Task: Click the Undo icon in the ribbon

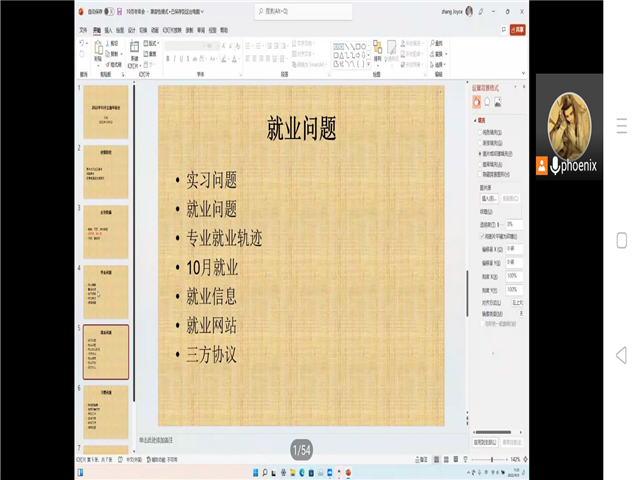Action: [83, 45]
